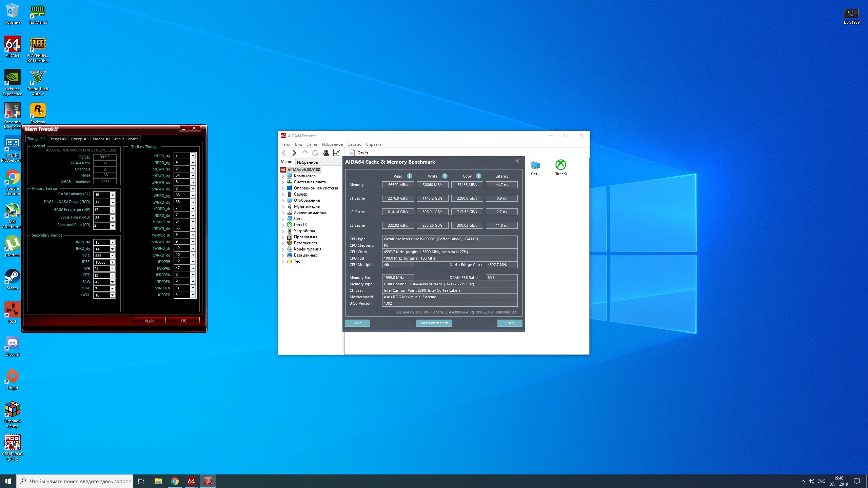Open Chrome from the taskbar
This screenshot has height=488, width=868.
[175, 481]
